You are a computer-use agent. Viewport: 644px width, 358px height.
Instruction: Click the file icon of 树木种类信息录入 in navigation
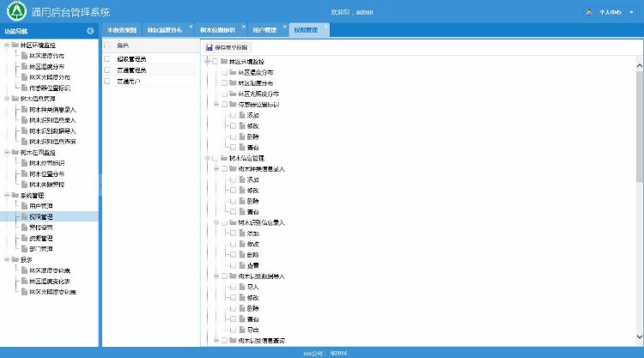[x=24, y=109]
